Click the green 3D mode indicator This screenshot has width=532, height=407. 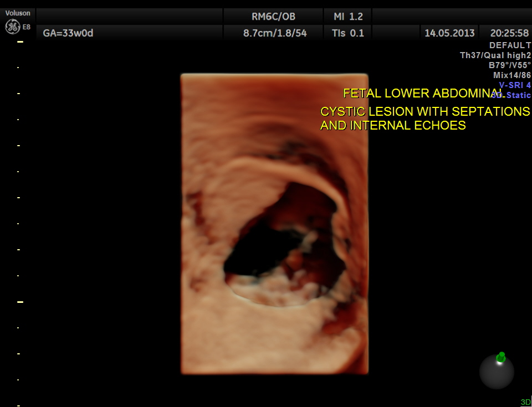(525, 402)
